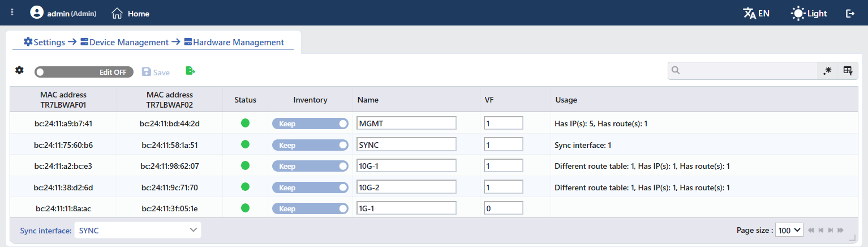
Task: Click the 10G-2 name field
Action: 407,188
